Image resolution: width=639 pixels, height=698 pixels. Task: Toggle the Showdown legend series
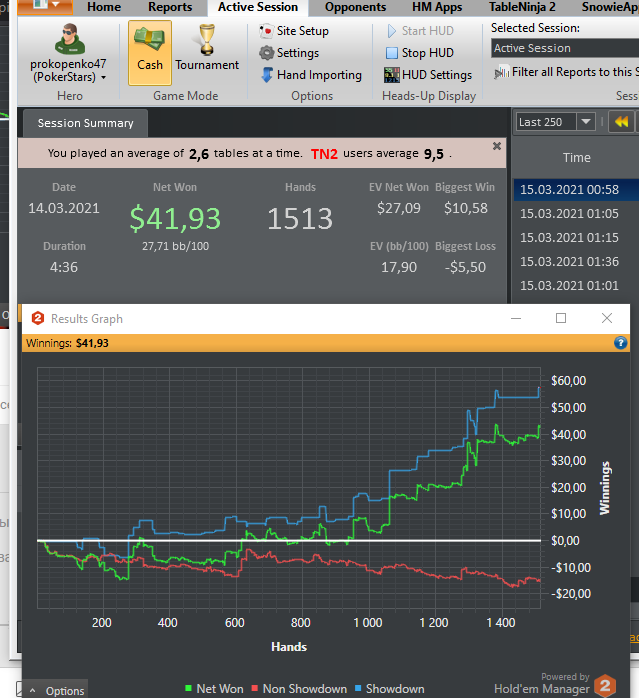pos(389,689)
